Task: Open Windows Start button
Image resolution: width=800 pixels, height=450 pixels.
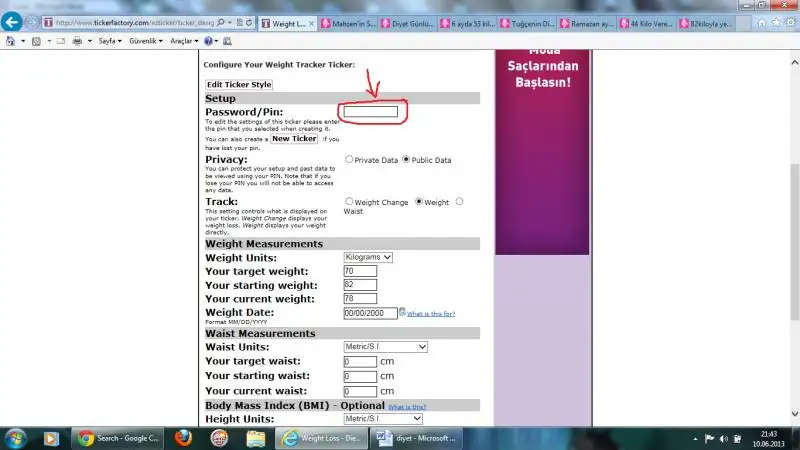Action: [x=16, y=437]
